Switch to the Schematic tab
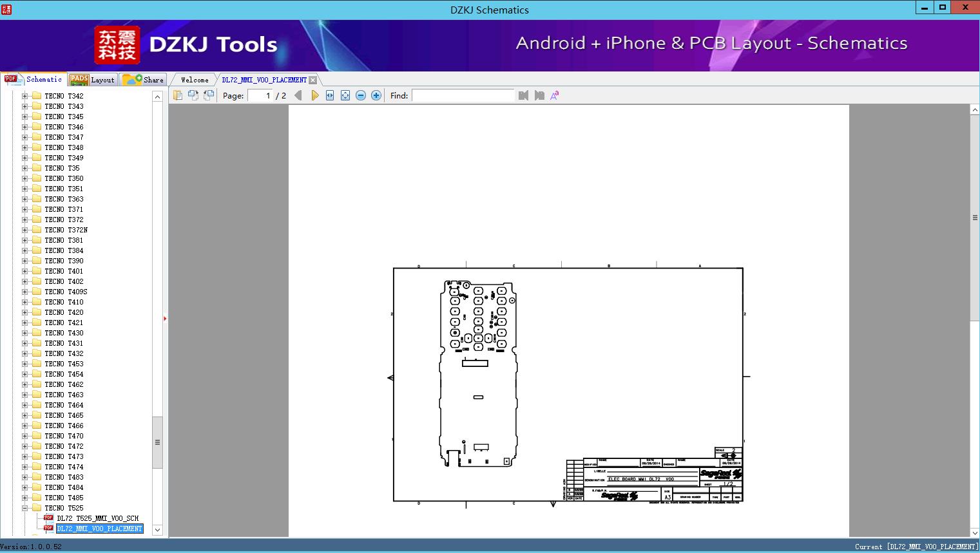This screenshot has height=553, width=980. pyautogui.click(x=34, y=79)
